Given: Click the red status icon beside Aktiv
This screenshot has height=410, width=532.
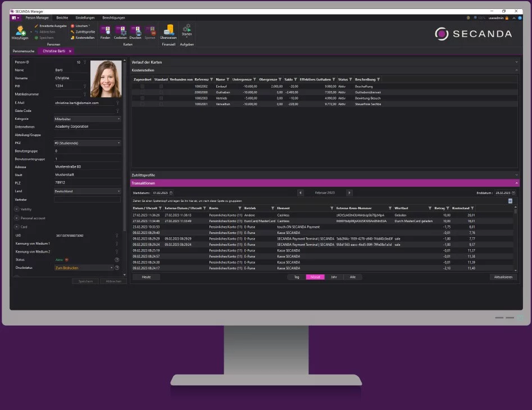Looking at the screenshot, I should [x=67, y=259].
